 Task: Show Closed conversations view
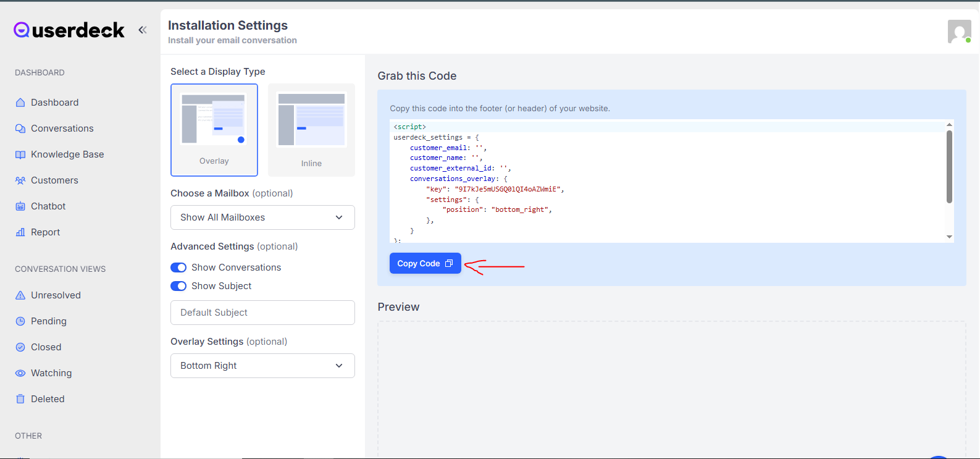point(46,347)
